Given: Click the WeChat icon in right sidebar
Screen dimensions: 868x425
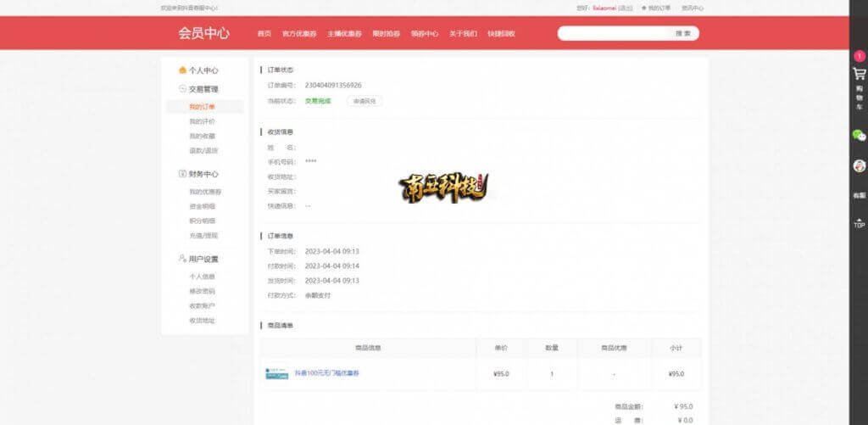Looking at the screenshot, I should tap(859, 136).
